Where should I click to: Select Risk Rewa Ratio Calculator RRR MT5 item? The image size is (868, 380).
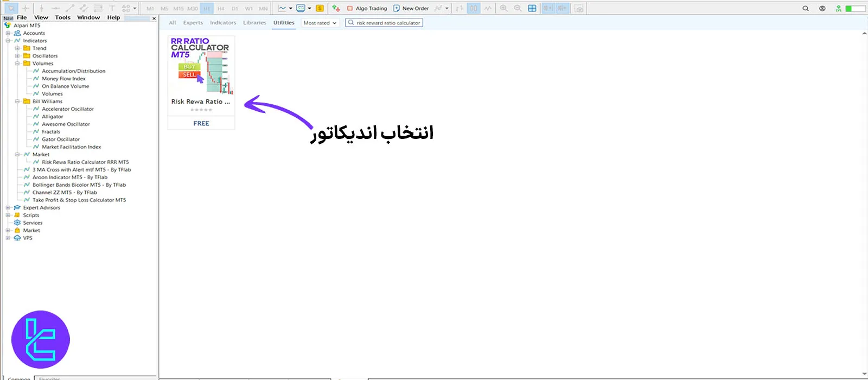[x=85, y=162]
